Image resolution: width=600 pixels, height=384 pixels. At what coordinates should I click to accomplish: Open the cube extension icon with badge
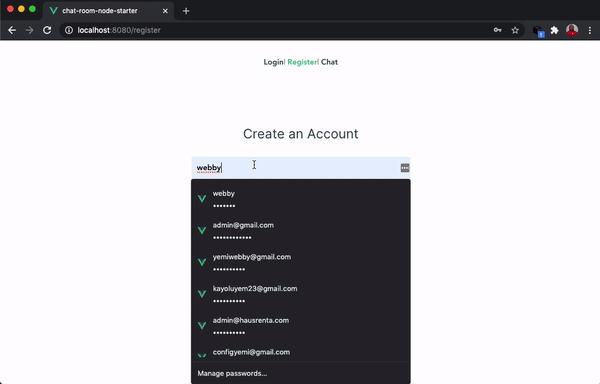[538, 31]
